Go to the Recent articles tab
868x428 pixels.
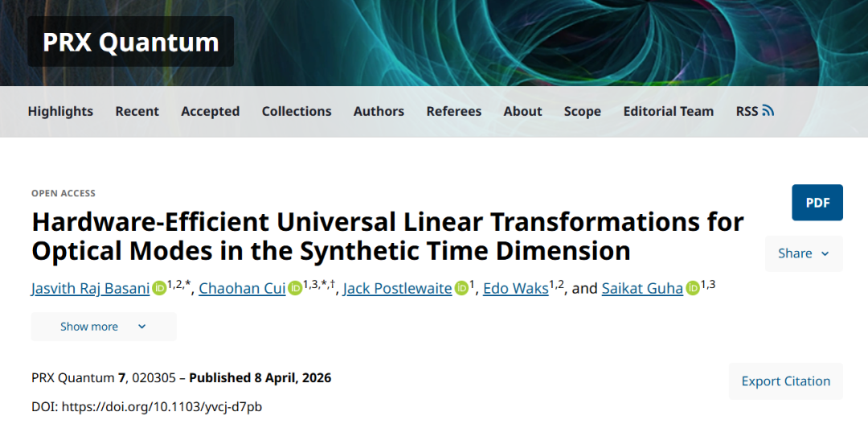(137, 111)
